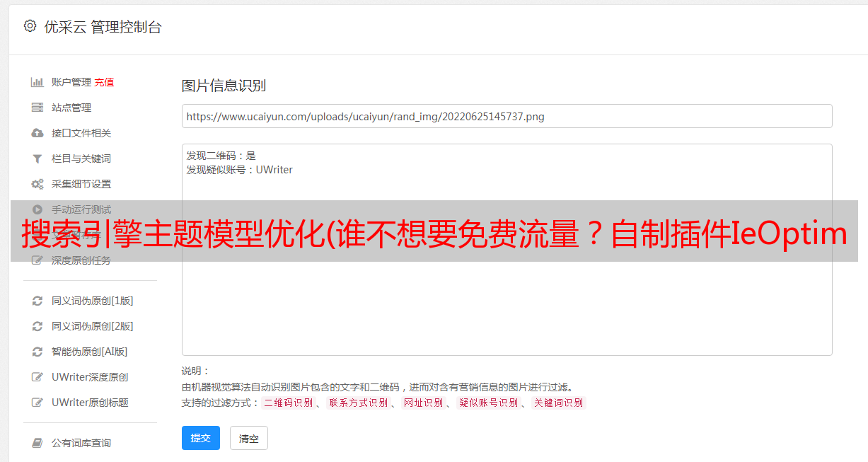
Task: Click the refresh icon for 同义词伪原创[1版]
Action: [37, 301]
